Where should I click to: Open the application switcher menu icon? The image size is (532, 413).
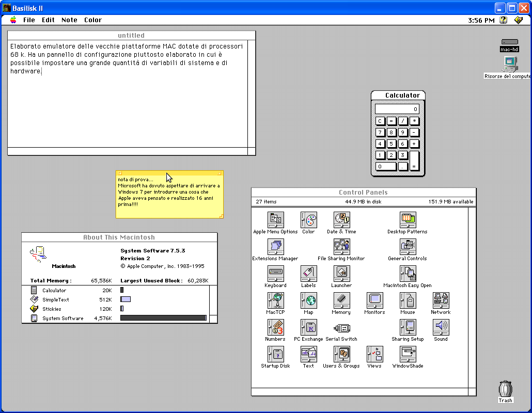(519, 20)
